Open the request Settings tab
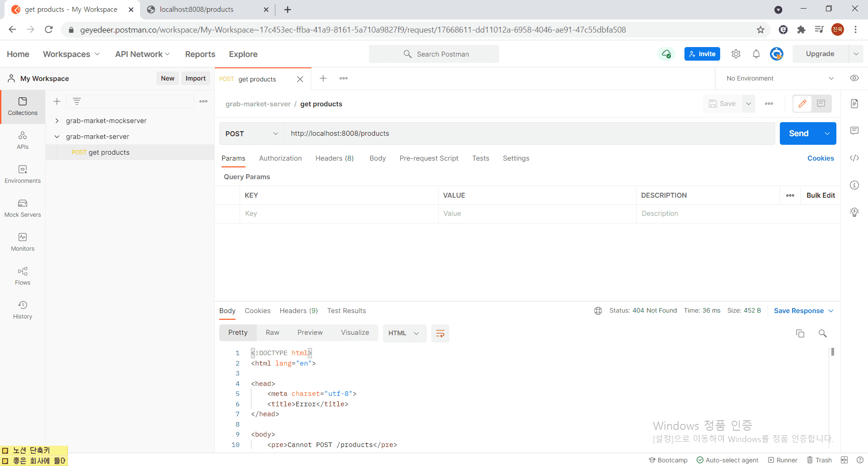Screen dimensions: 868x466 [x=516, y=158]
